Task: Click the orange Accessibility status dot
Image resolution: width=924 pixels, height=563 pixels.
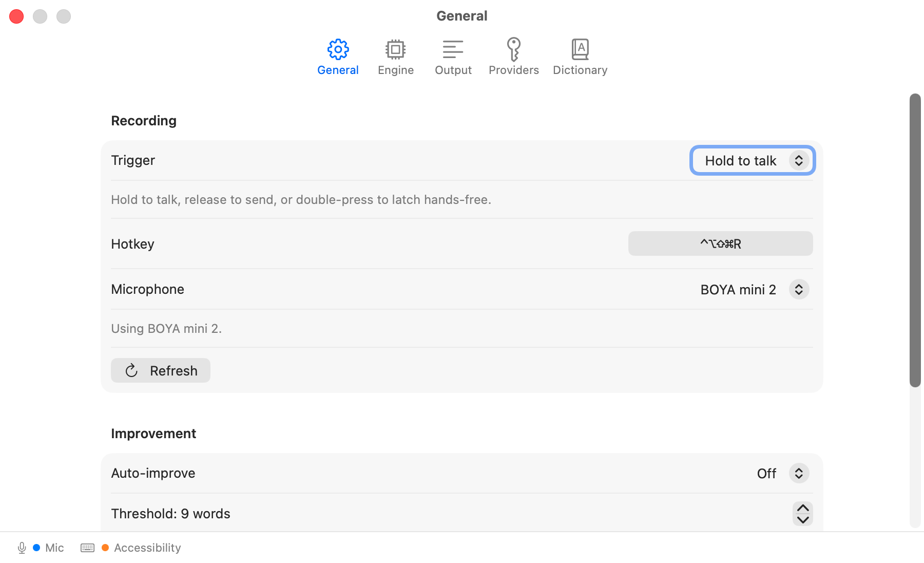Action: 105,548
